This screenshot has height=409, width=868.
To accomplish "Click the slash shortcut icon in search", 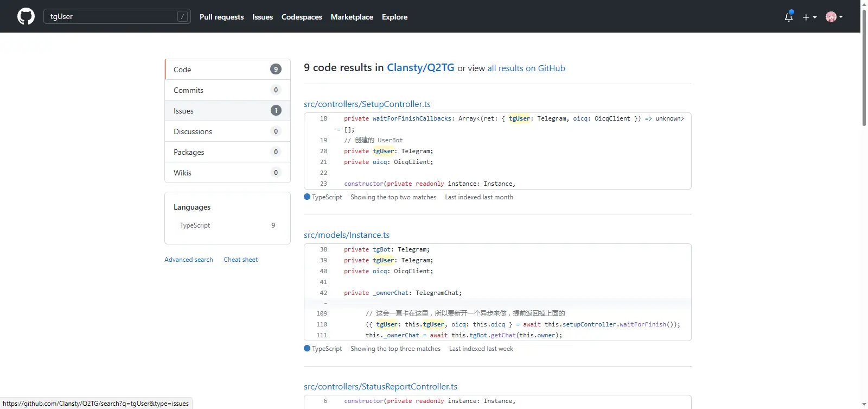I will click(x=183, y=17).
